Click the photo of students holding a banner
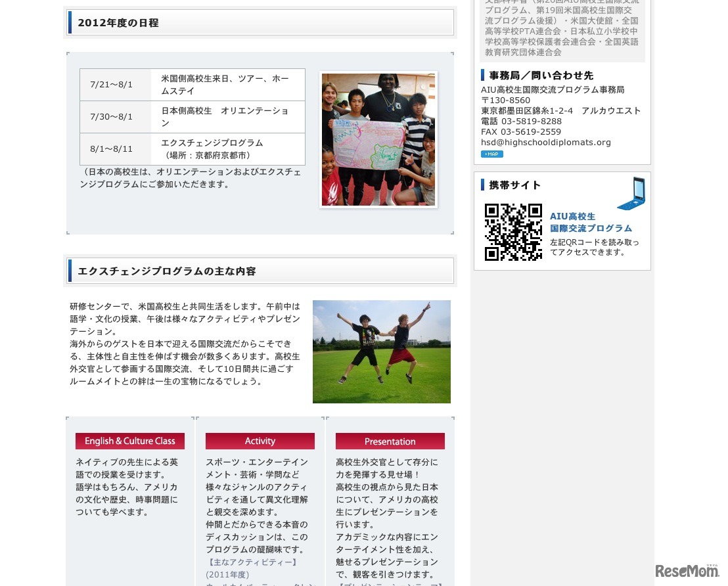This screenshot has width=728, height=586. click(378, 139)
